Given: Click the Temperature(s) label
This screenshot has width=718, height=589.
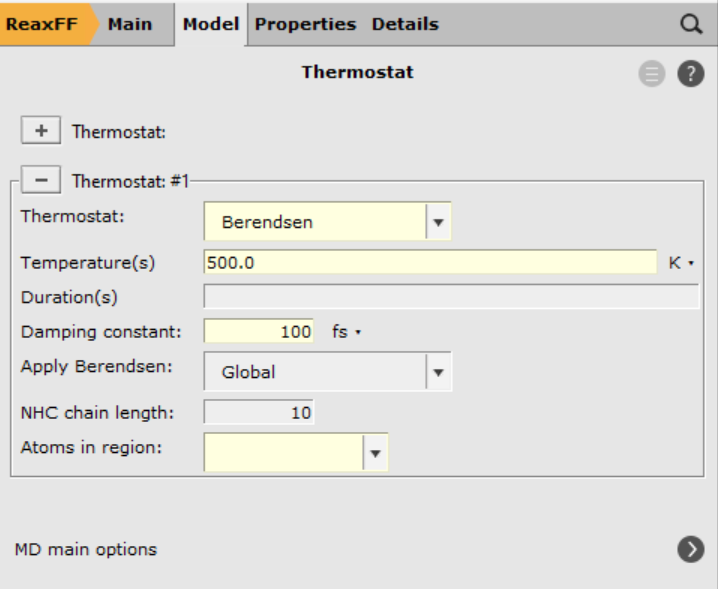Looking at the screenshot, I should [88, 263].
